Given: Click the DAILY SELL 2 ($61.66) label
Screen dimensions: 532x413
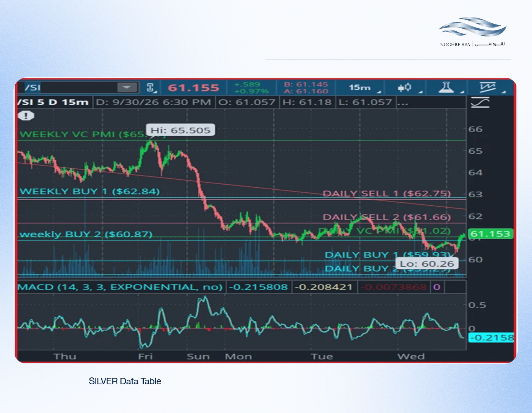Looking at the screenshot, I should coord(387,217).
